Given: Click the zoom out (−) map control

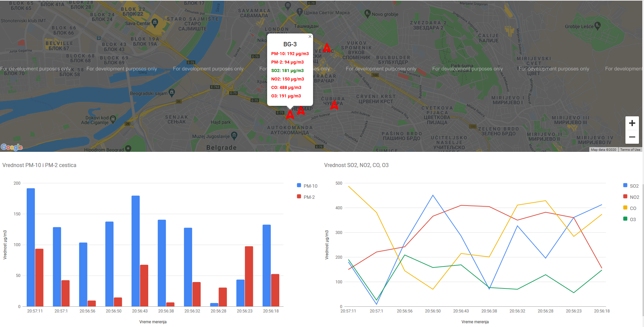Looking at the screenshot, I should click(632, 137).
